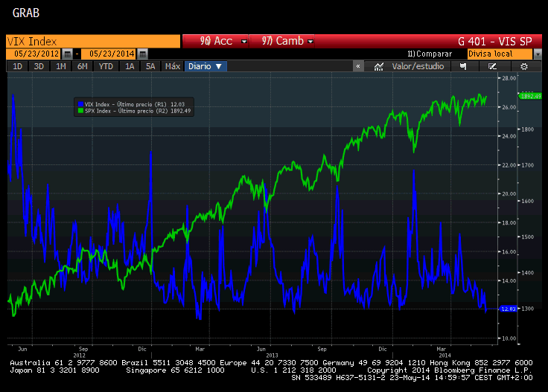
Task: Click the 1800 right axis value
Action: 528,129
